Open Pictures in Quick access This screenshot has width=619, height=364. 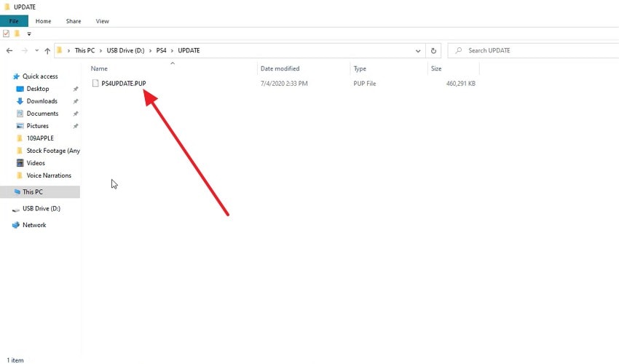(37, 126)
